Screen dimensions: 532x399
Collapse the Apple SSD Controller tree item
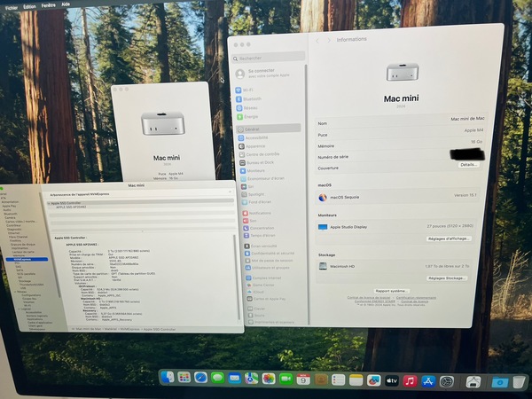49,203
